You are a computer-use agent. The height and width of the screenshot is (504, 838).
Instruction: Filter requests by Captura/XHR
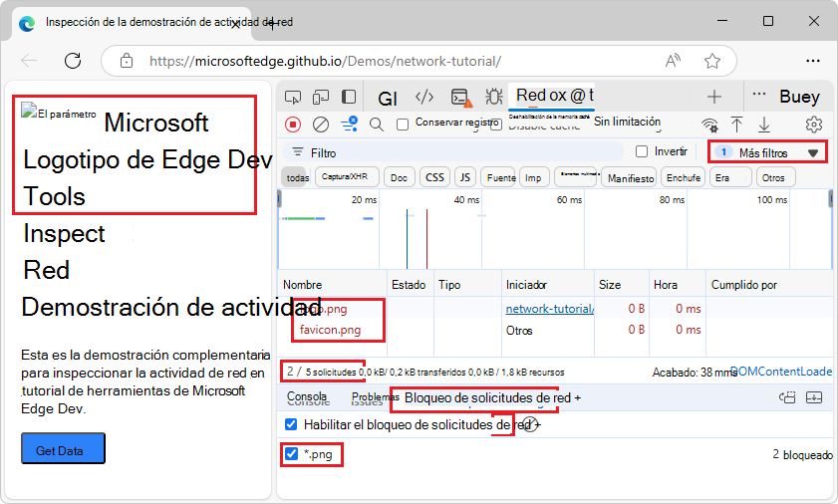click(x=345, y=177)
